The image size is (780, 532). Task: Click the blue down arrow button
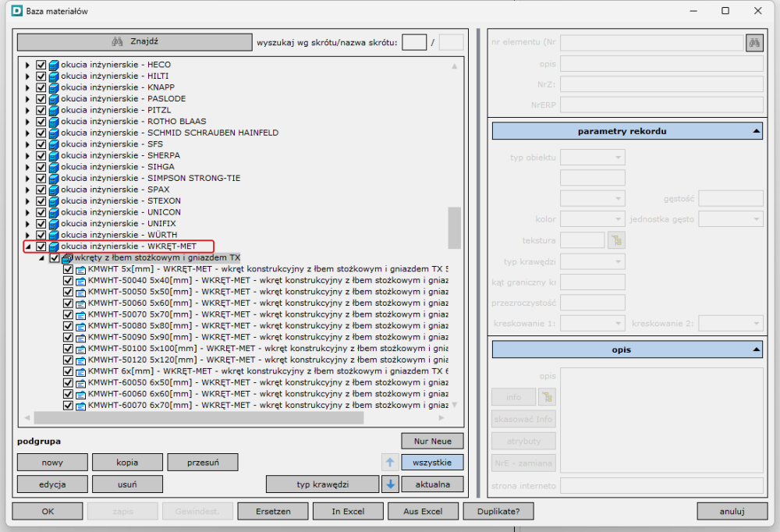tap(390, 484)
